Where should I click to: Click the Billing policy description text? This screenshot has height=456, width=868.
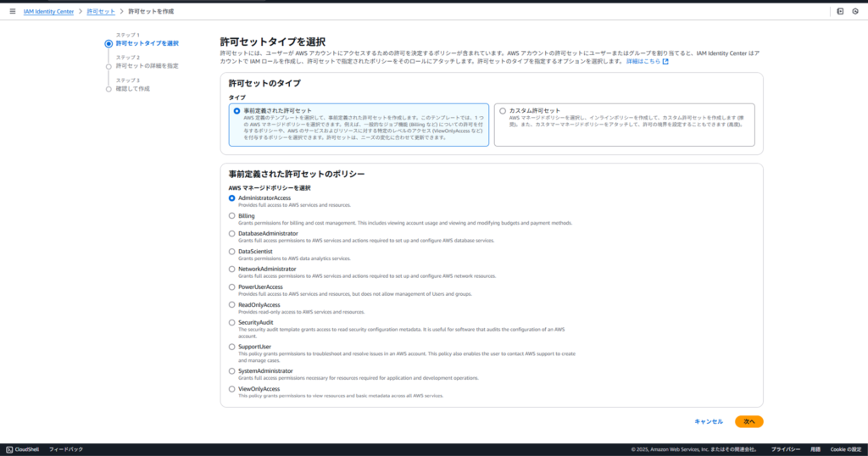click(405, 223)
